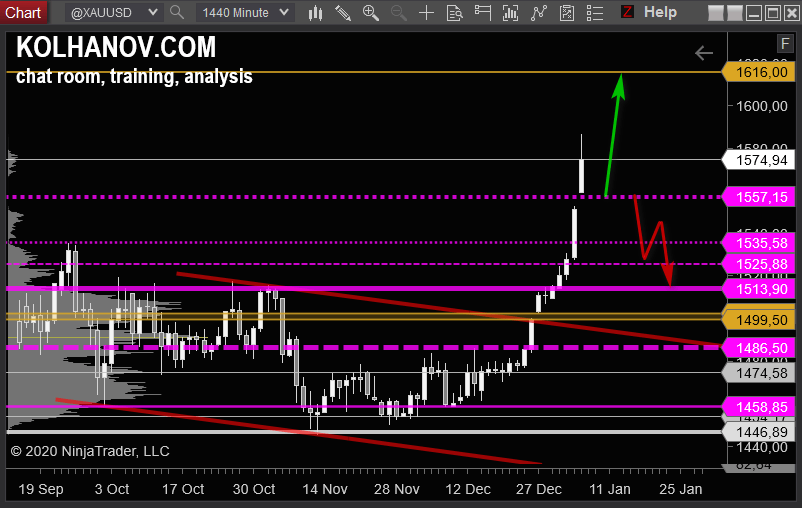
Task: Open the Help menu
Action: pos(660,13)
